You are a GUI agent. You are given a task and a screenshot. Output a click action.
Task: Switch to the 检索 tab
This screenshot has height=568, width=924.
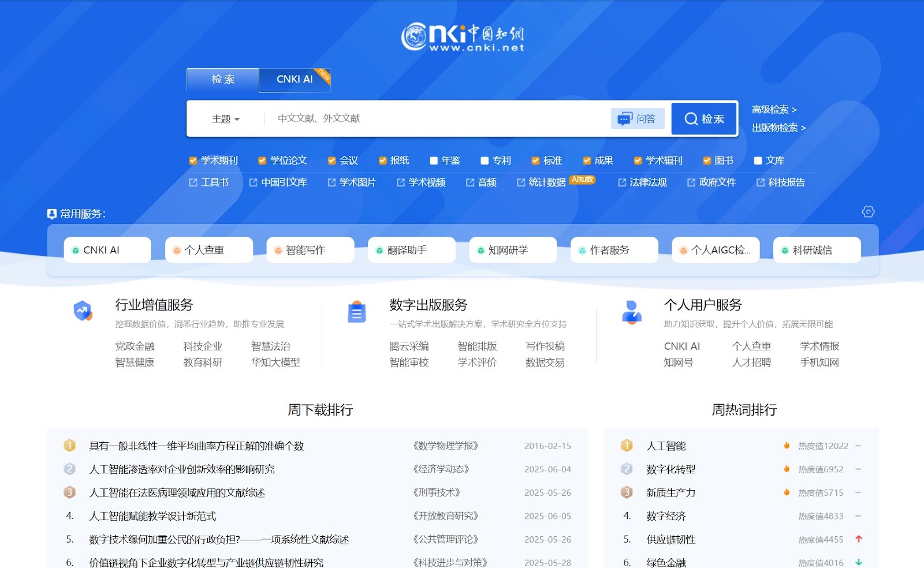point(223,80)
